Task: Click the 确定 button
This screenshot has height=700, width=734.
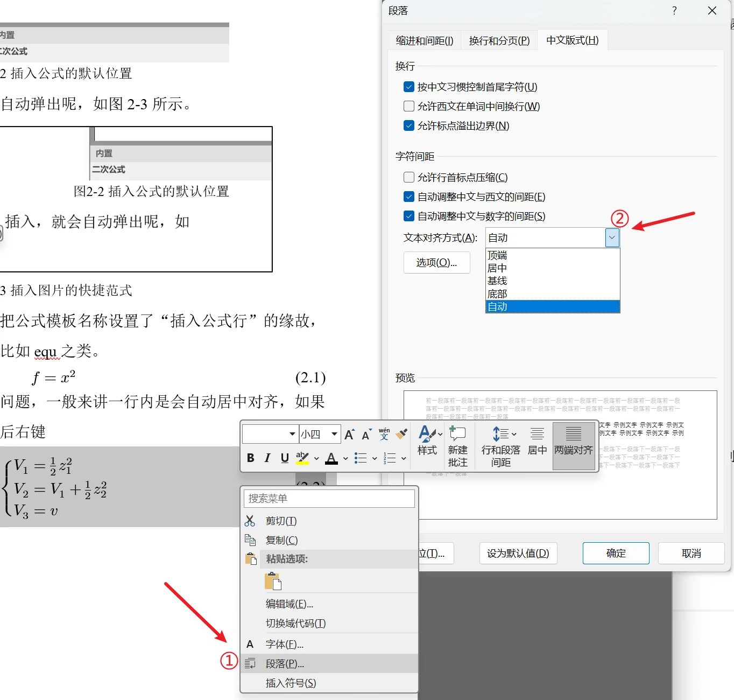Action: coord(615,553)
